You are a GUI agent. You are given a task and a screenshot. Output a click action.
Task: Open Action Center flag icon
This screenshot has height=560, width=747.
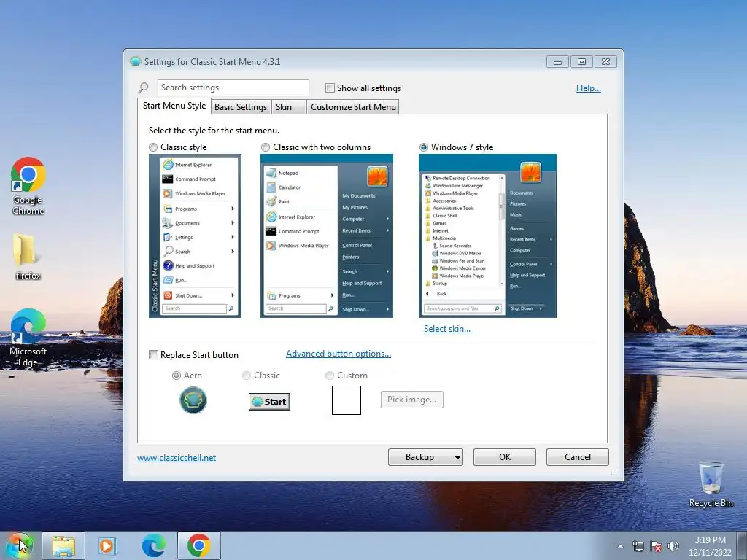656,546
